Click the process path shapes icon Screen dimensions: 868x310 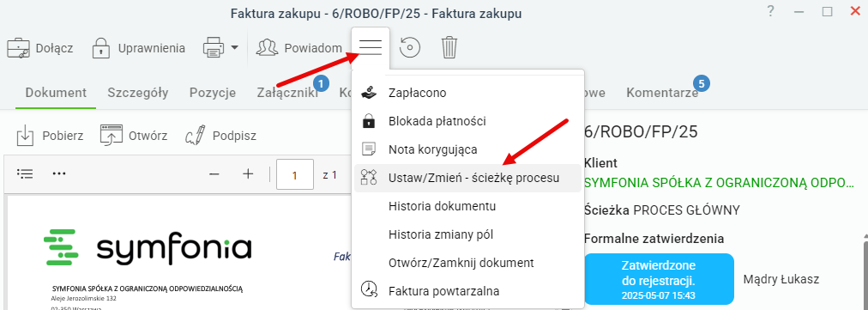click(x=368, y=178)
